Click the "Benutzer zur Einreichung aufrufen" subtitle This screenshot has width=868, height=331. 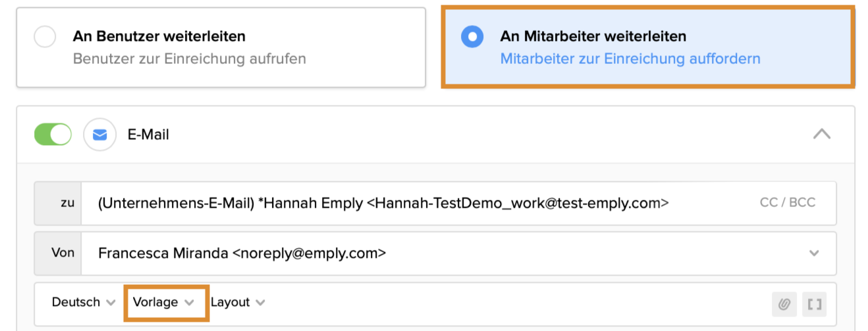pyautogui.click(x=189, y=59)
